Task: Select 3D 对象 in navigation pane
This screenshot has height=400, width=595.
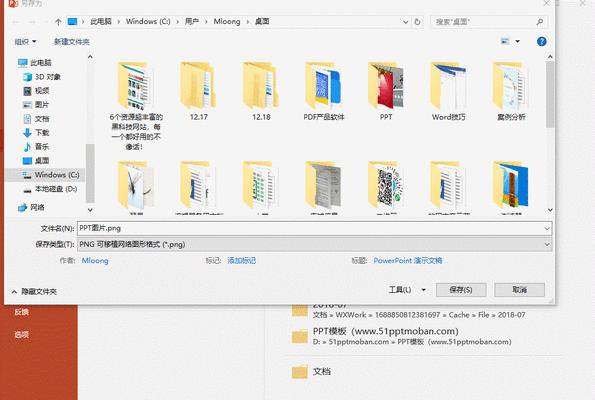Action: pos(47,77)
